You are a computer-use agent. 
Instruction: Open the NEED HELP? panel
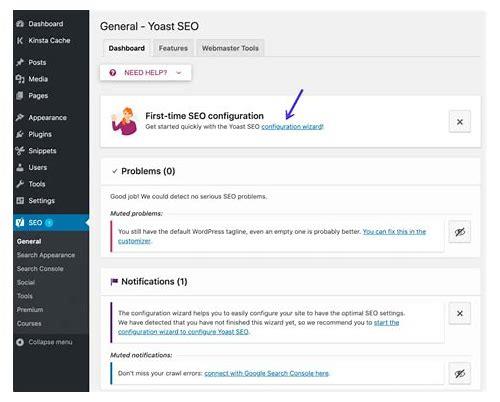click(x=146, y=73)
